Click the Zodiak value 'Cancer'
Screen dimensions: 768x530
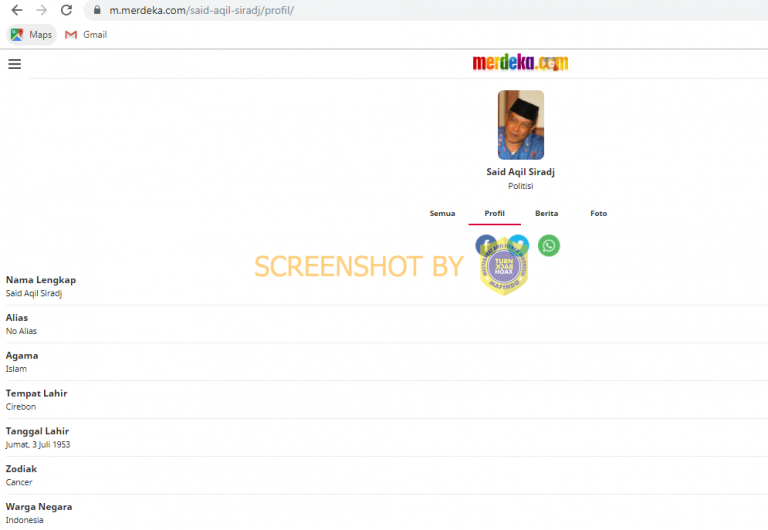[x=19, y=482]
